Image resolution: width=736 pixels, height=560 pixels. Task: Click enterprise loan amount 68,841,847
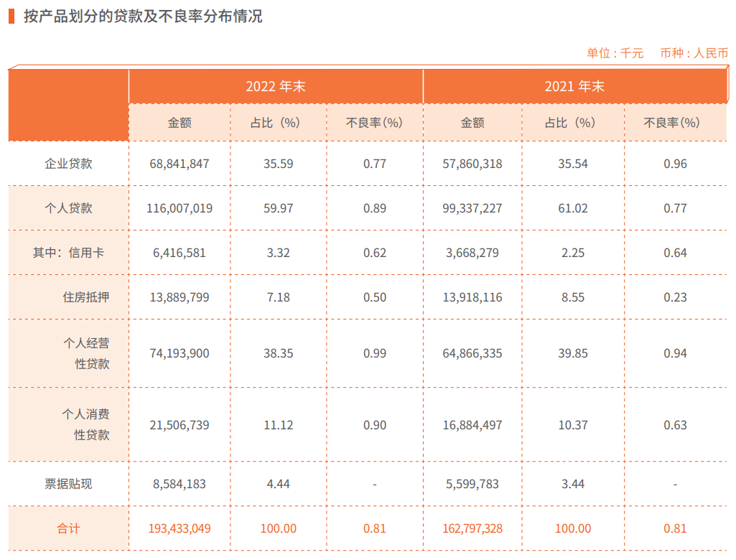pos(180,164)
